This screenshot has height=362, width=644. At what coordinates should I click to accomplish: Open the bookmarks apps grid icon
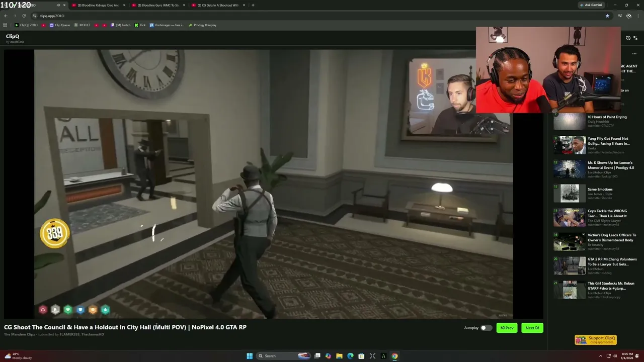tap(6, 25)
